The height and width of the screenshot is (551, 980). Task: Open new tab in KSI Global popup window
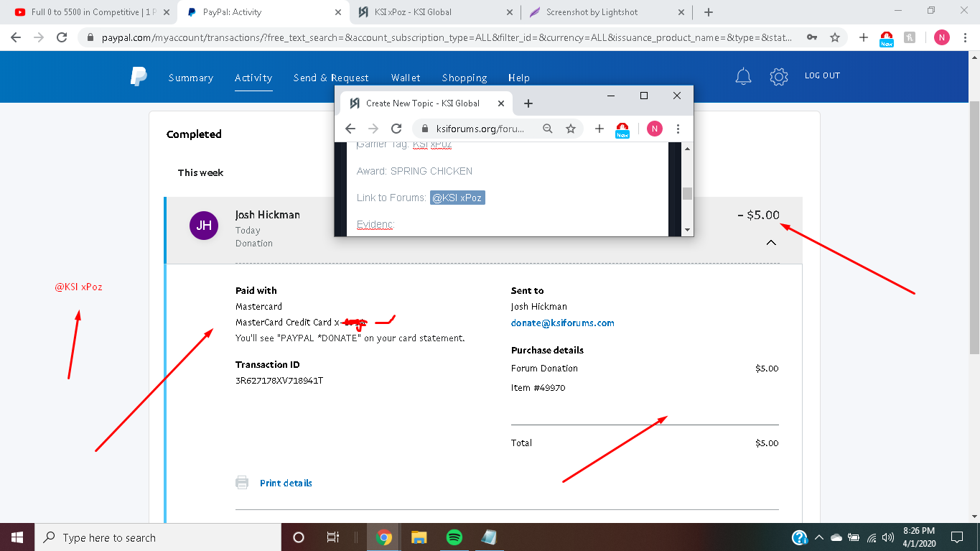[528, 103]
